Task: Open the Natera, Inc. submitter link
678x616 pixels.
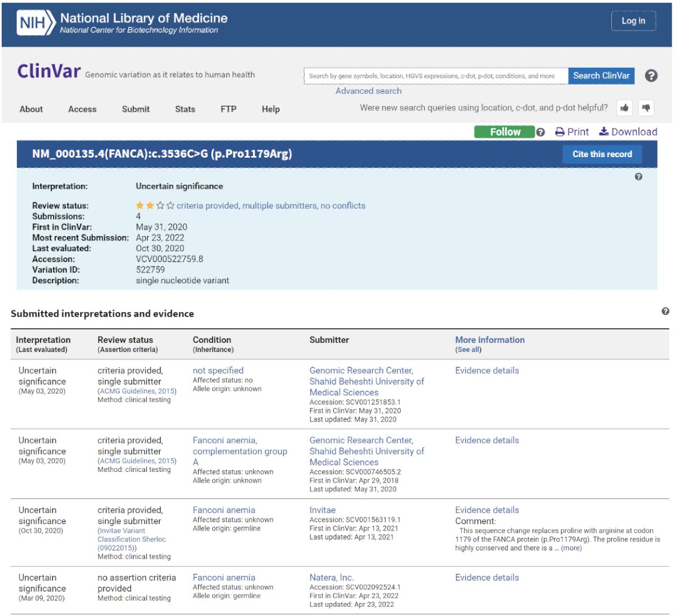Action: [x=332, y=578]
